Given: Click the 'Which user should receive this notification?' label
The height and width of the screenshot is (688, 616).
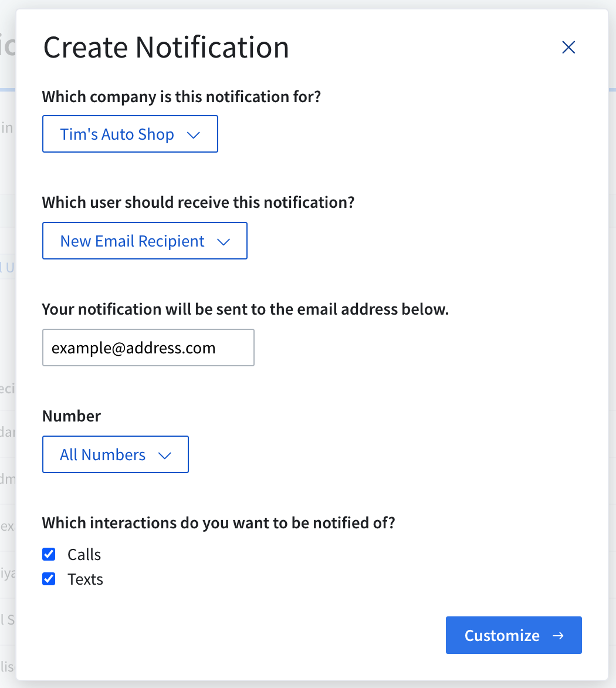Looking at the screenshot, I should 198,203.
